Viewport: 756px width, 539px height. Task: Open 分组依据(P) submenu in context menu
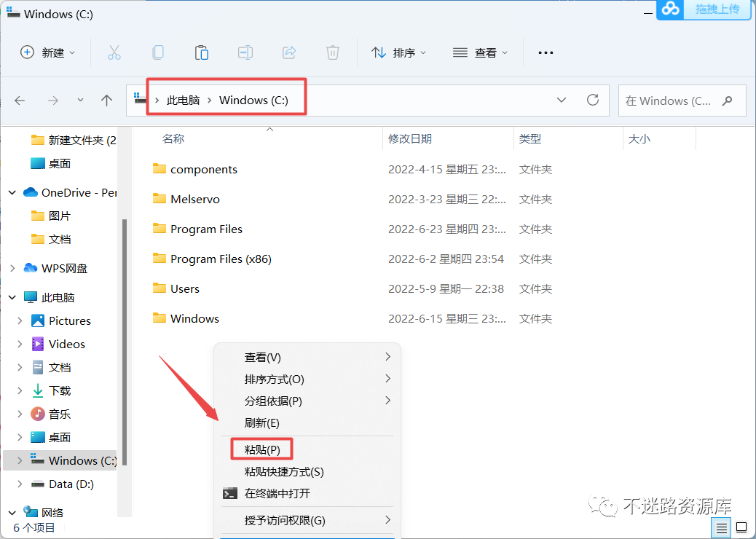click(x=307, y=401)
